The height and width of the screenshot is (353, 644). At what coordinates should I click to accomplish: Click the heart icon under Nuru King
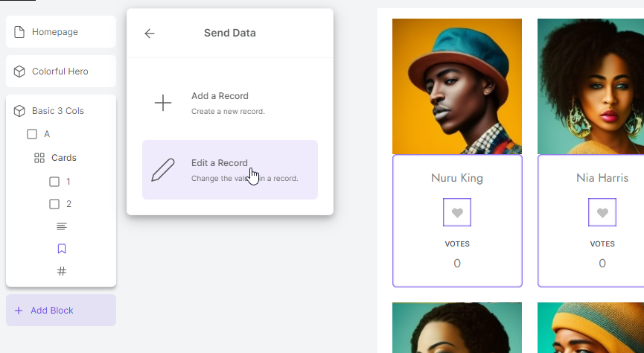(457, 212)
